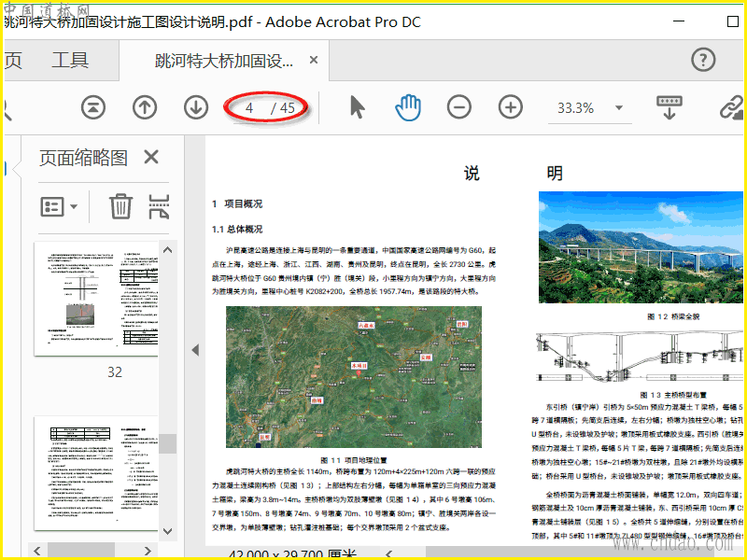Close the 跳河特大桥加固设 document tab
This screenshot has height=560, width=747.
(314, 60)
